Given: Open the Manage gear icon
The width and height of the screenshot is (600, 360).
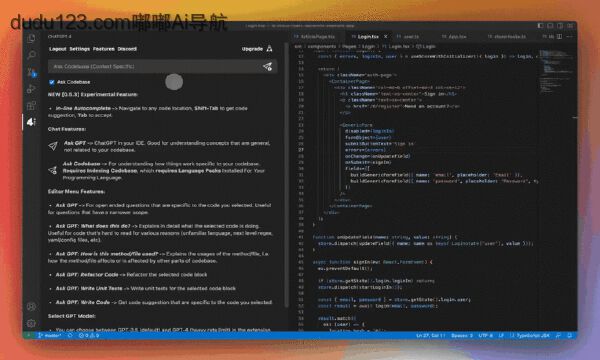Looking at the screenshot, I should [31, 323].
